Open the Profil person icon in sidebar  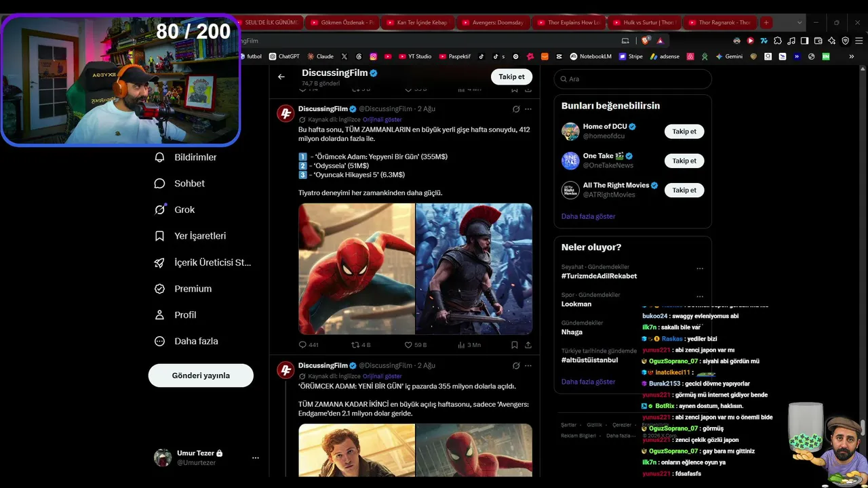coord(159,315)
